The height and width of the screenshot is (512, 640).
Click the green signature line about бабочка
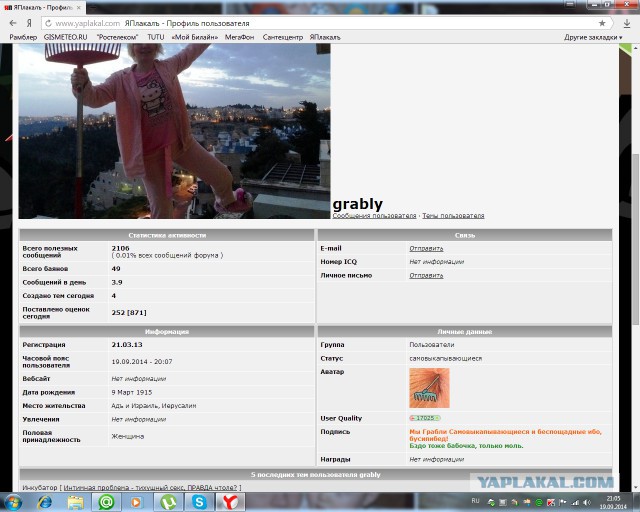tap(467, 446)
